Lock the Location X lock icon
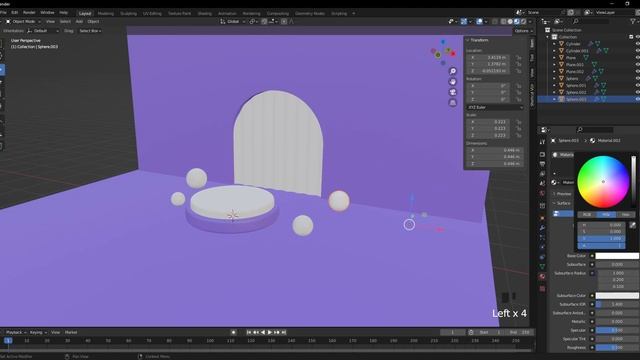 pos(518,58)
